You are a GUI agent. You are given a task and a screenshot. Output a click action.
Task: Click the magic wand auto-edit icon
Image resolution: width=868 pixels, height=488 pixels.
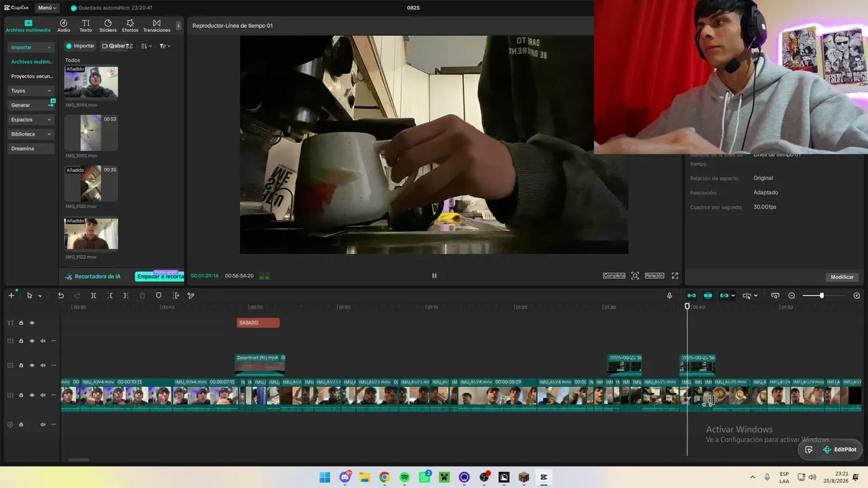[x=191, y=296]
